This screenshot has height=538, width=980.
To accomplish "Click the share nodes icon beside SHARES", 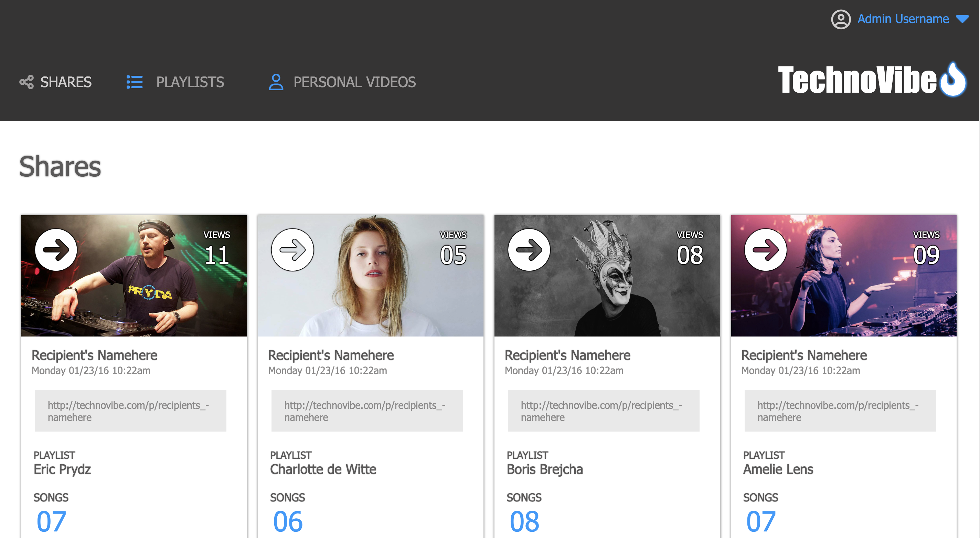I will pos(26,82).
